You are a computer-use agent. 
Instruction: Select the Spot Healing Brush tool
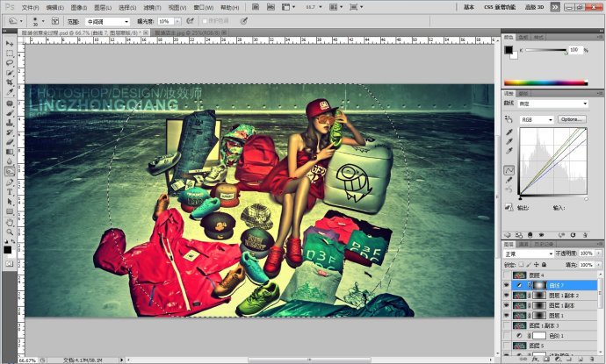point(10,103)
